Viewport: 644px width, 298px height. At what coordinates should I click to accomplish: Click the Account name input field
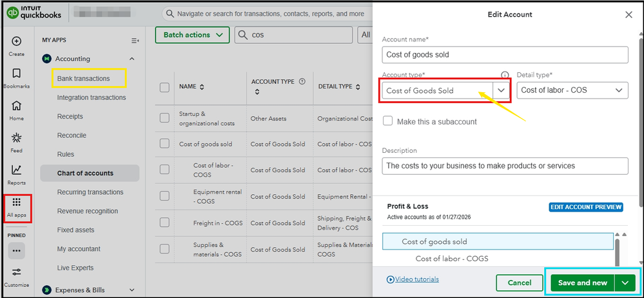(x=505, y=55)
